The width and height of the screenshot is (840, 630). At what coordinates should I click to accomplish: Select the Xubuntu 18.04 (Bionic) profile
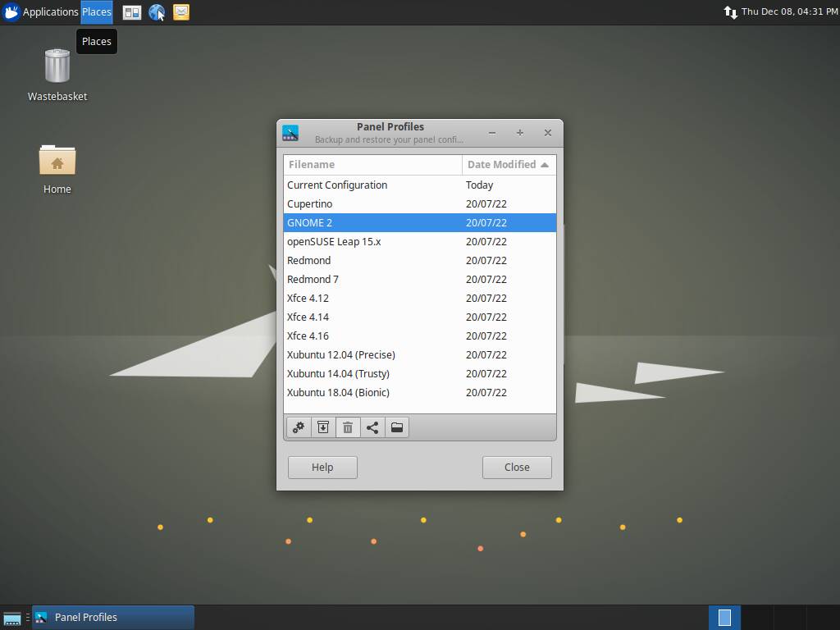click(x=419, y=393)
